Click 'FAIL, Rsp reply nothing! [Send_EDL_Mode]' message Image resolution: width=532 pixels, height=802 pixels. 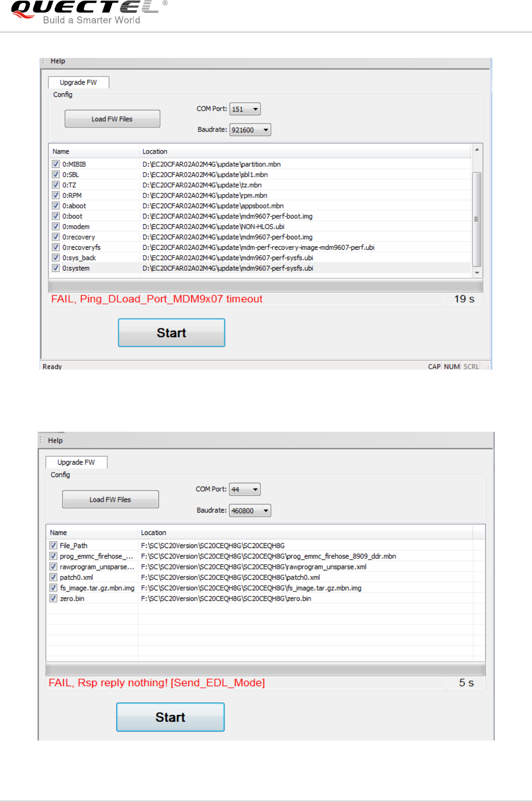pos(157,683)
